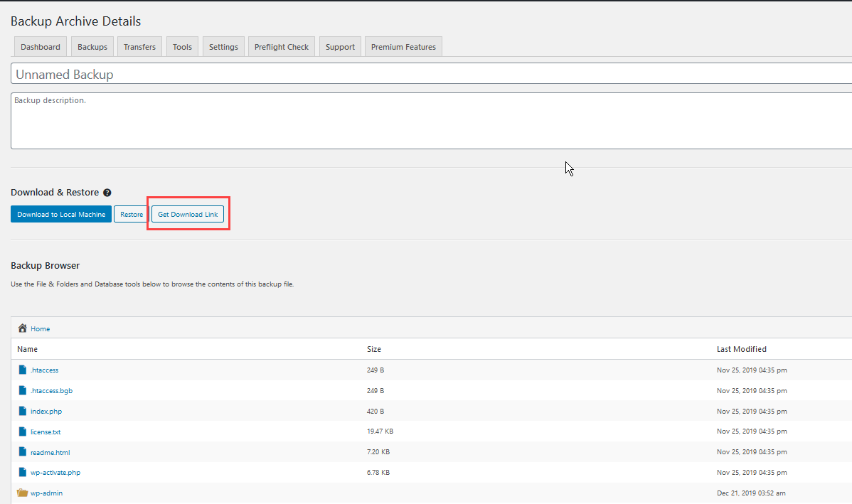Click the file icon beside .htaccess
The width and height of the screenshot is (852, 504).
coord(21,370)
